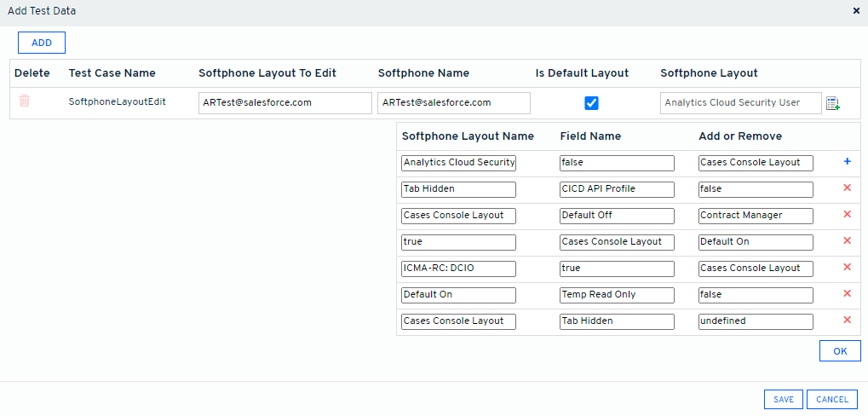The width and height of the screenshot is (868, 416).
Task: Remove the row with Default On in last column
Action: click(x=847, y=240)
